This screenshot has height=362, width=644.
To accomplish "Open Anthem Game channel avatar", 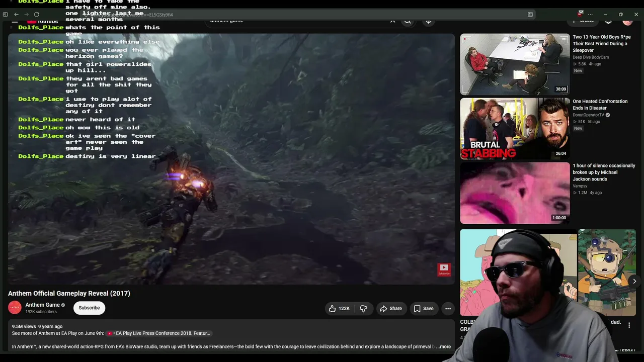I will click(15, 307).
